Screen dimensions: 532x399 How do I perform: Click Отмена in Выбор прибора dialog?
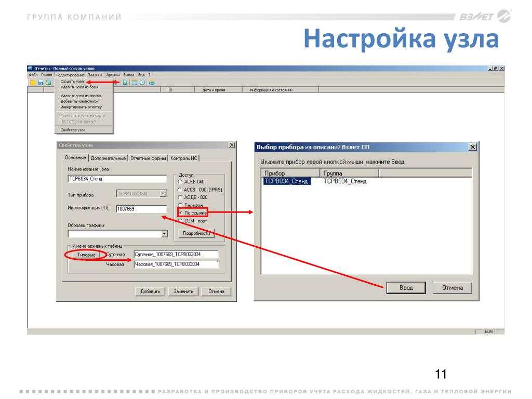coord(453,288)
